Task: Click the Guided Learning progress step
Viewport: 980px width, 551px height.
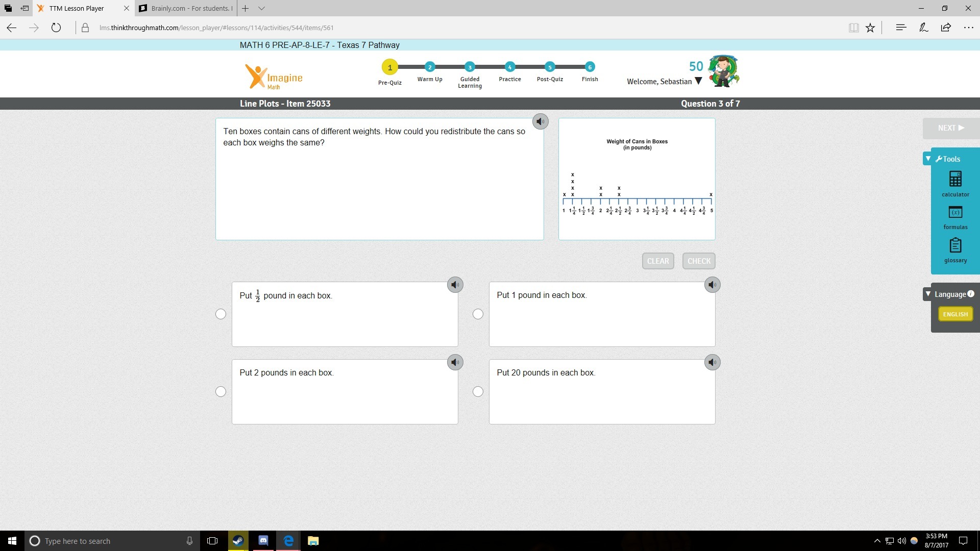Action: tap(470, 67)
